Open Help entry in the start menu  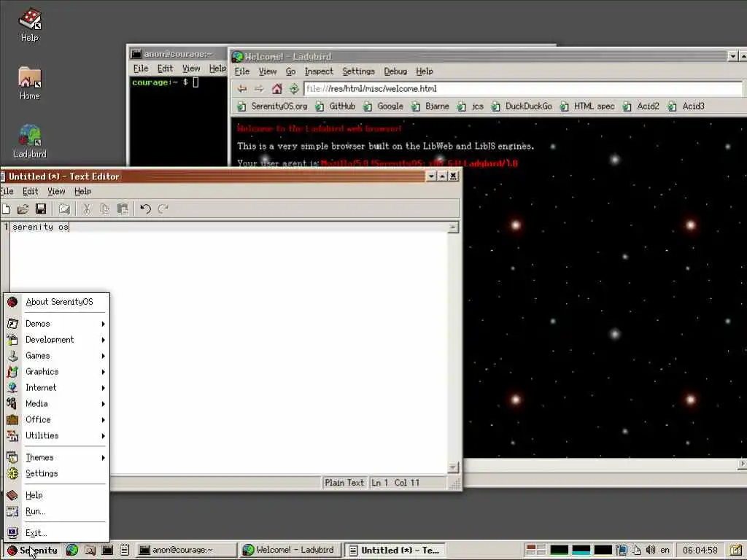click(56, 495)
